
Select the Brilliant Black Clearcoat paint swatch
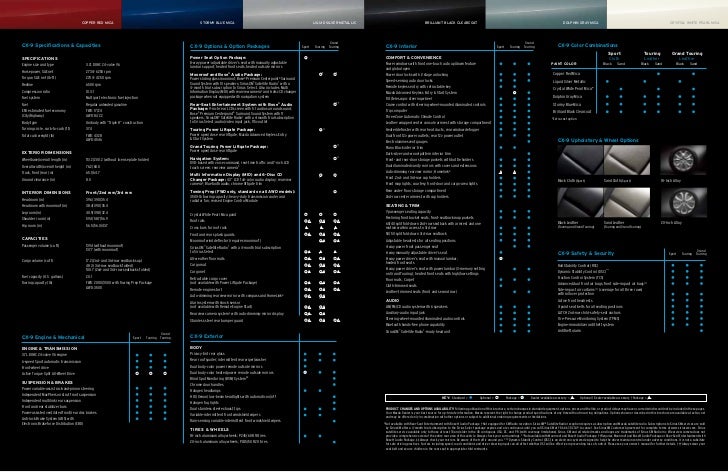(x=424, y=14)
